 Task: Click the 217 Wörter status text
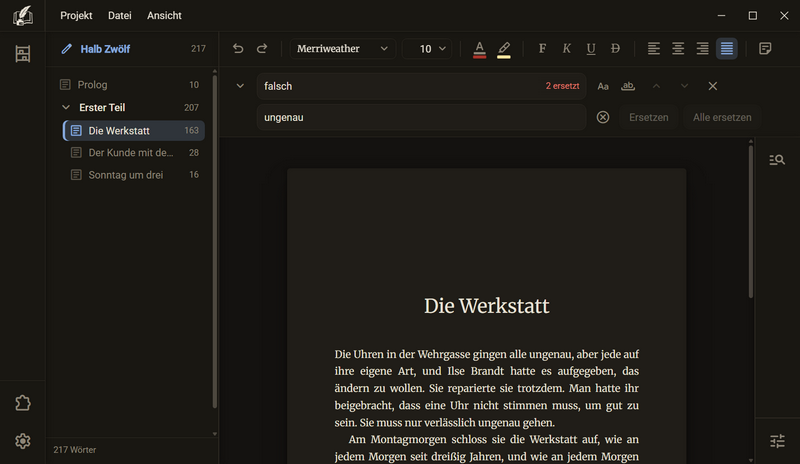tap(74, 450)
